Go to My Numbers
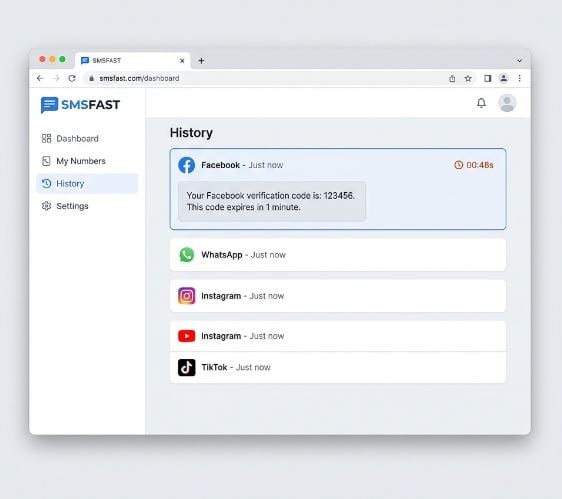 pyautogui.click(x=74, y=161)
